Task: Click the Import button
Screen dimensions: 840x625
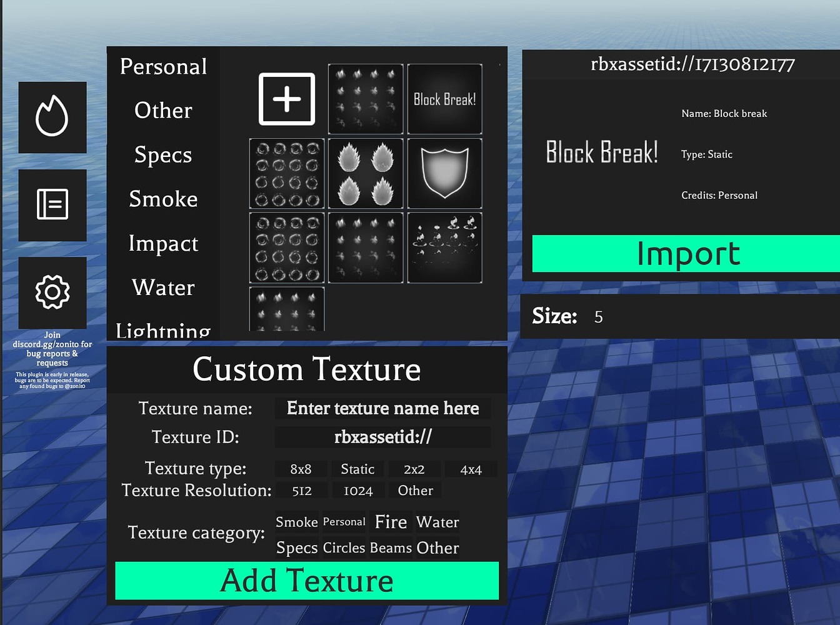Action: pyautogui.click(x=687, y=254)
